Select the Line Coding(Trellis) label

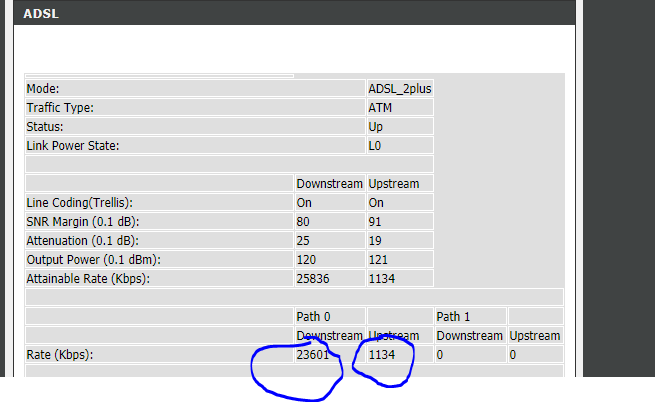tap(79, 202)
